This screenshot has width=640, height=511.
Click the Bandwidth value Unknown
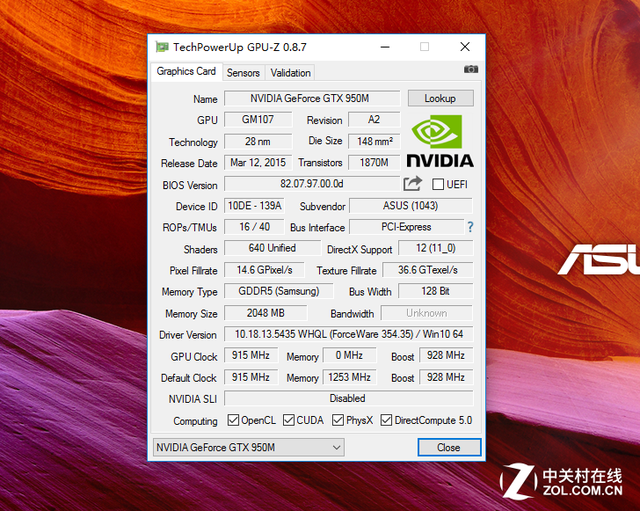coord(427,313)
